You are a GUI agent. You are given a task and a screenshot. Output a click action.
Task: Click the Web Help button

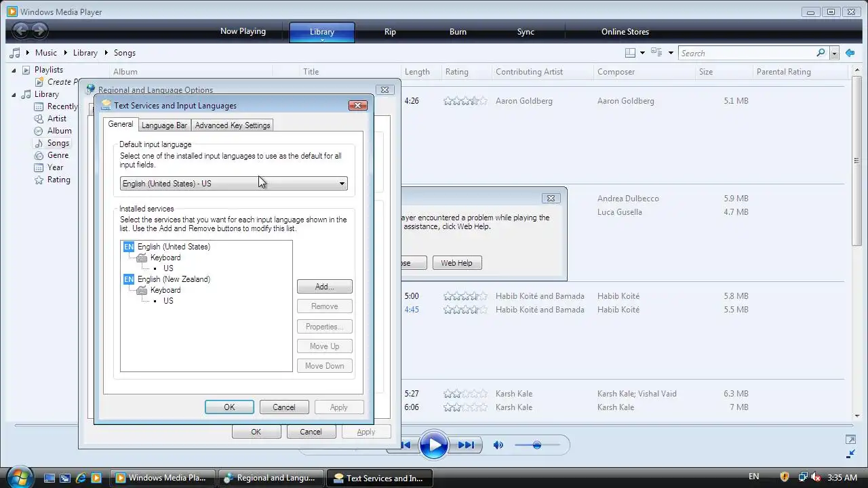tap(457, 263)
